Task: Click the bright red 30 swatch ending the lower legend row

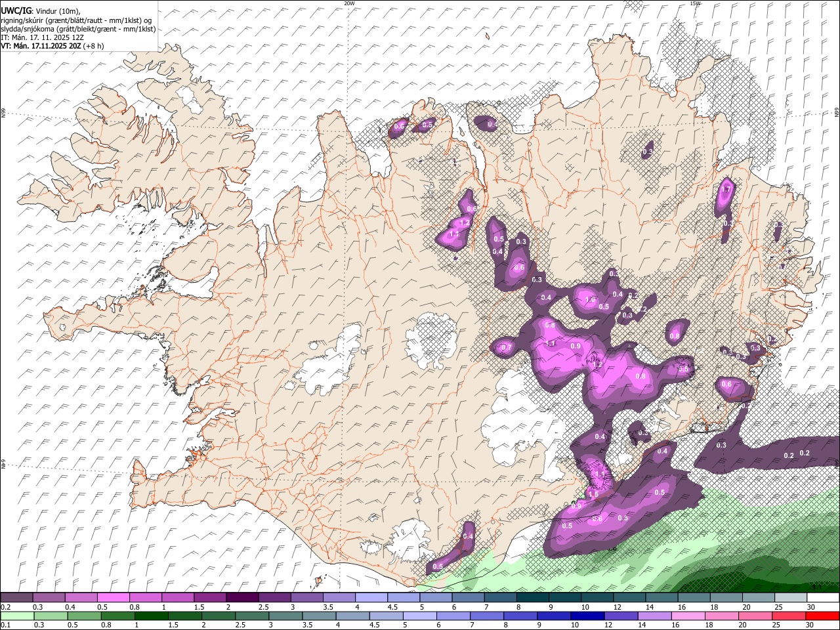Action: pyautogui.click(x=822, y=616)
